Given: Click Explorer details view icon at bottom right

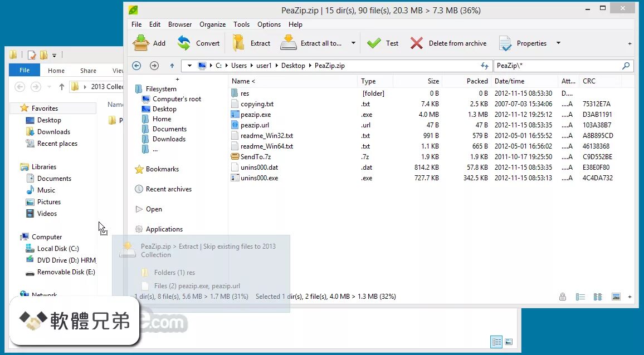Looking at the screenshot, I should click(496, 342).
